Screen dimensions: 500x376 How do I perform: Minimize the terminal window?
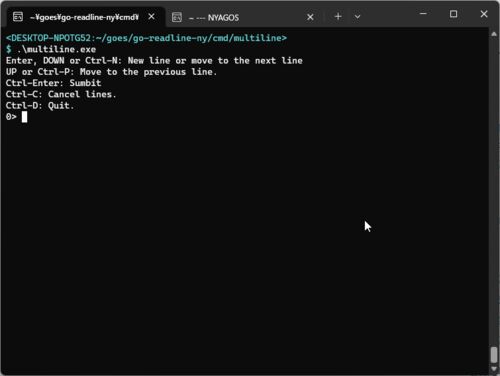(x=423, y=14)
